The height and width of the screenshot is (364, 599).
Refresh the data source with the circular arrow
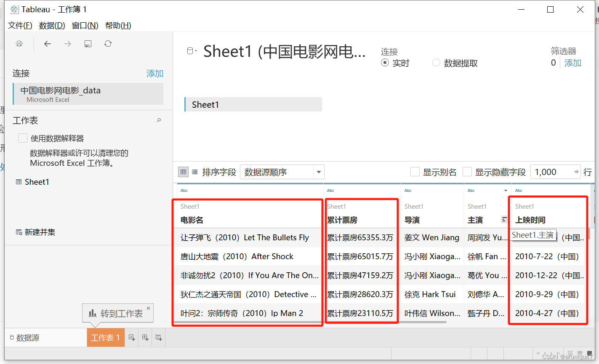pos(108,44)
